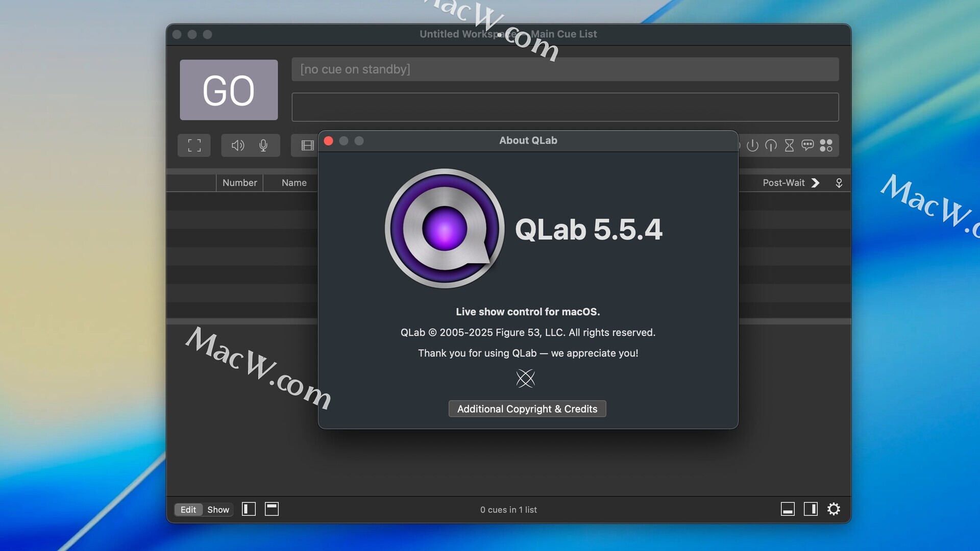Click the Target cue icon in toolbar
This screenshot has height=551, width=980.
pyautogui.click(x=771, y=145)
